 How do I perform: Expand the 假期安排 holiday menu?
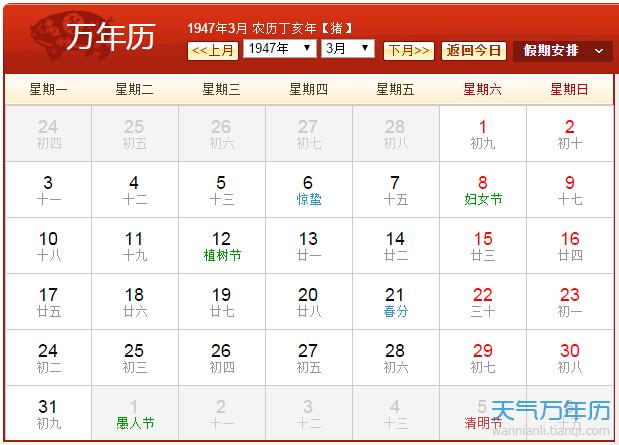pyautogui.click(x=563, y=51)
